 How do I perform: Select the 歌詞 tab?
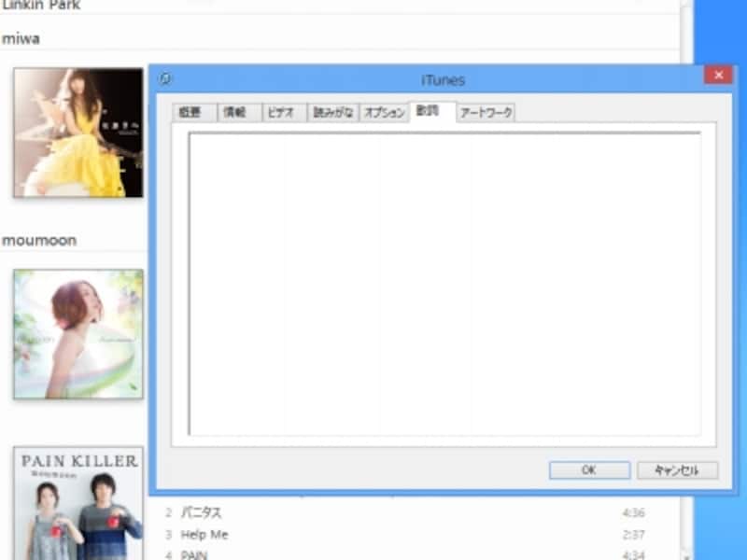point(432,111)
